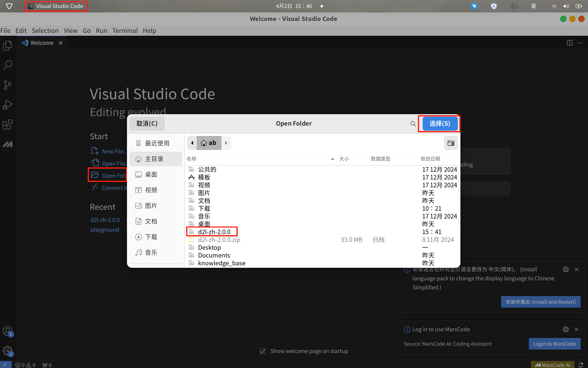Open Run and Debug icon
588x368 pixels.
click(x=7, y=104)
